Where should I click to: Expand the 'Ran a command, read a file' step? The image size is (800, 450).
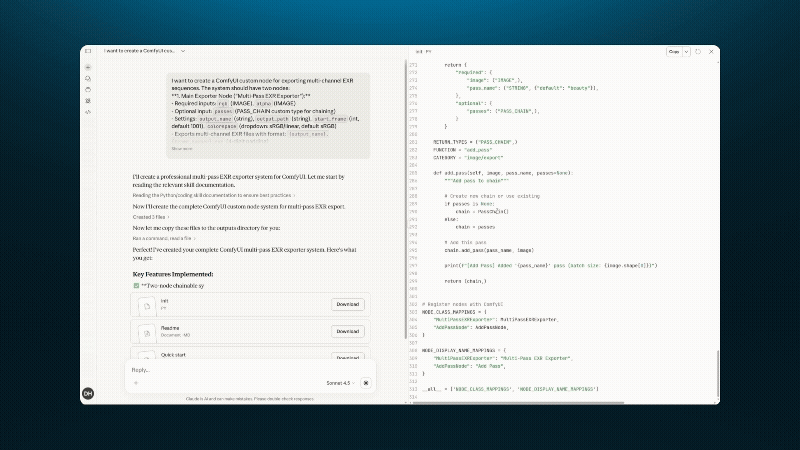click(164, 238)
